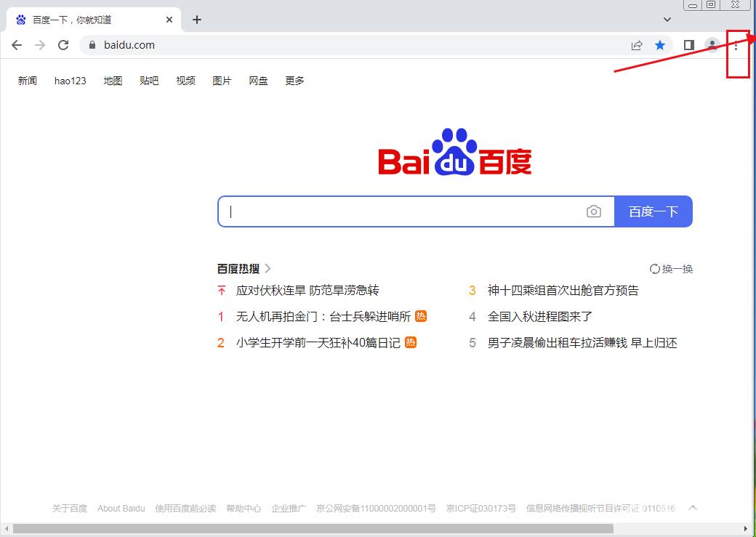Click the camera icon for image search

594,211
